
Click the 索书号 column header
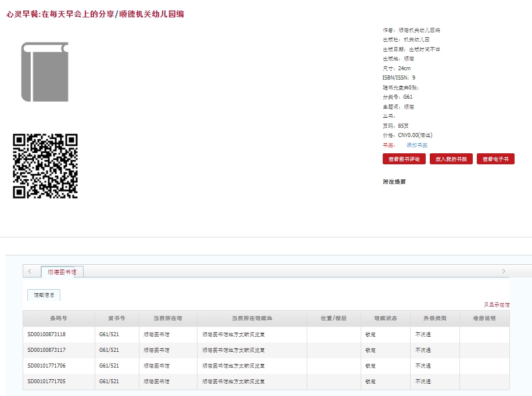[x=117, y=319]
